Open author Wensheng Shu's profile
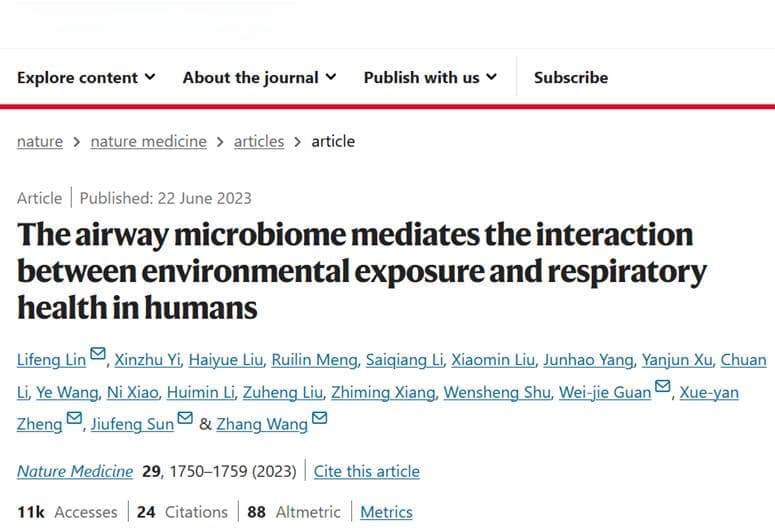Screen dimensions: 775x529 click(x=497, y=393)
